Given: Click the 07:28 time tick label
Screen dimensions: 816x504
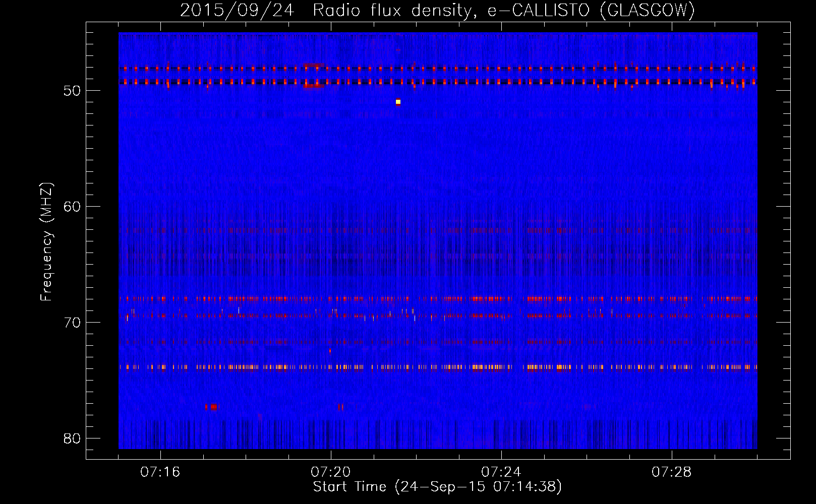Looking at the screenshot, I should 672,472.
